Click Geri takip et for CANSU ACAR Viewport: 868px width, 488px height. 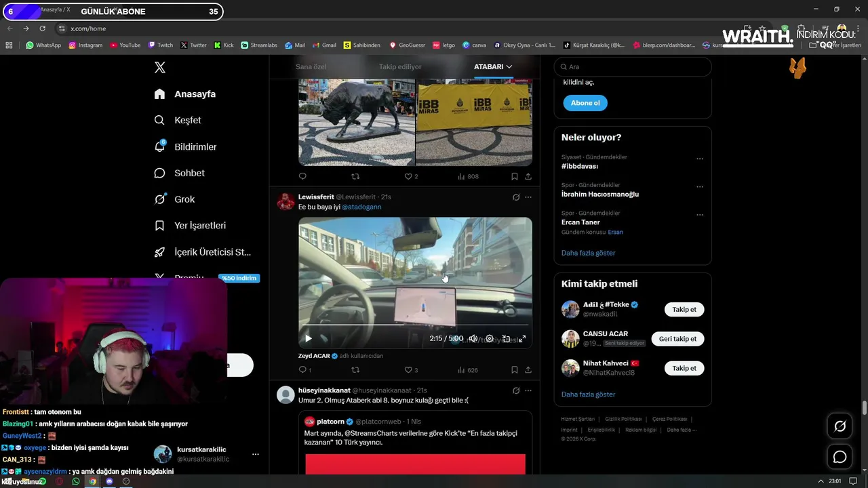[x=677, y=339]
